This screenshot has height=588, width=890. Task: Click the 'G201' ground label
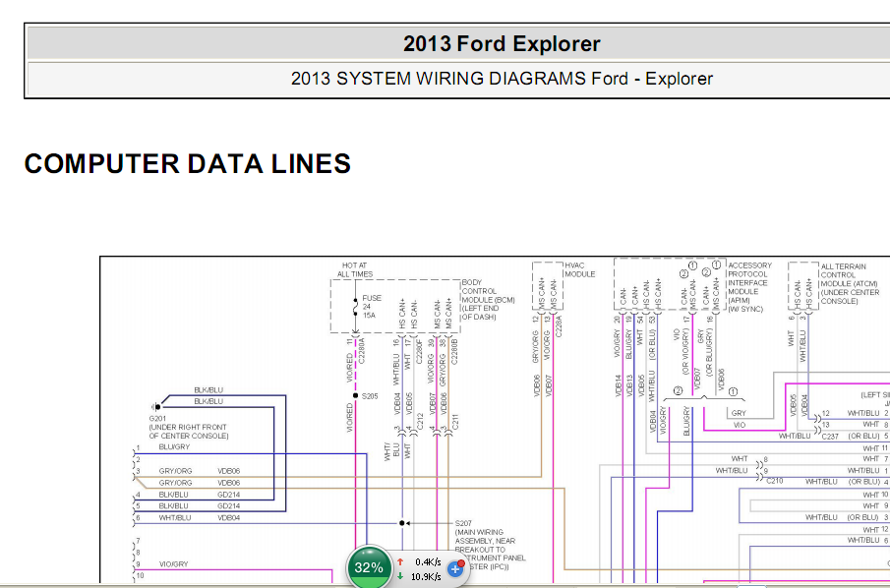click(x=156, y=418)
